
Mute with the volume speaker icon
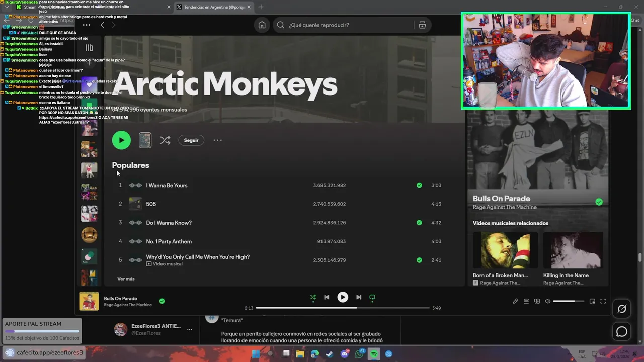(x=548, y=301)
